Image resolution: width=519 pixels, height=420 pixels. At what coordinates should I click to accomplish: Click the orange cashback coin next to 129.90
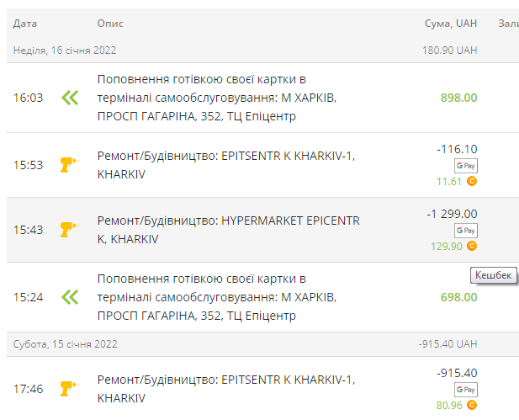472,246
